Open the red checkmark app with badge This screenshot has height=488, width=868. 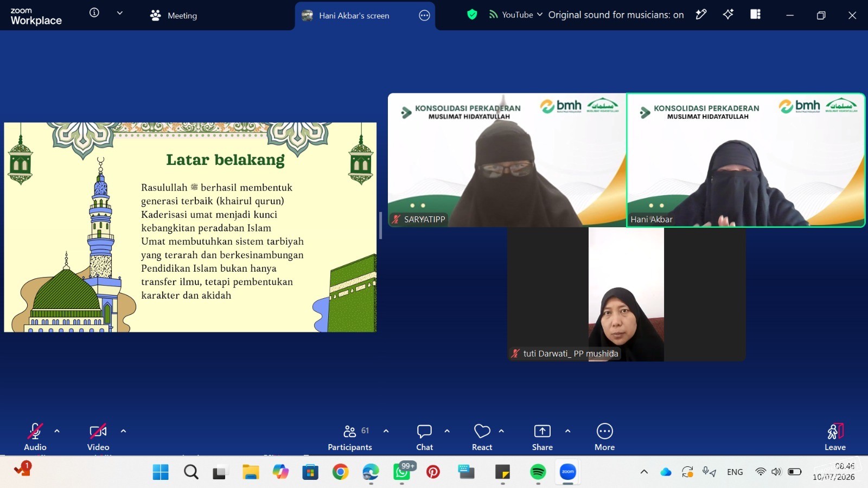point(22,469)
